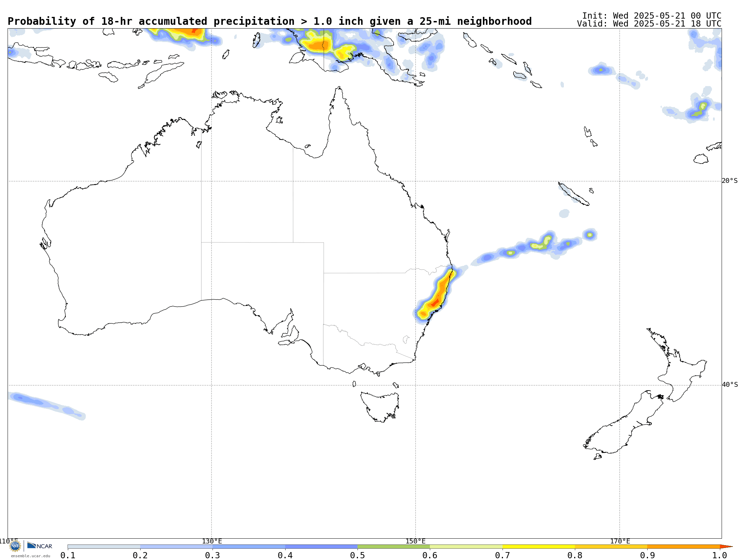Click the 0.5 colorbar tick label
The image size is (744, 560).
[x=358, y=556]
